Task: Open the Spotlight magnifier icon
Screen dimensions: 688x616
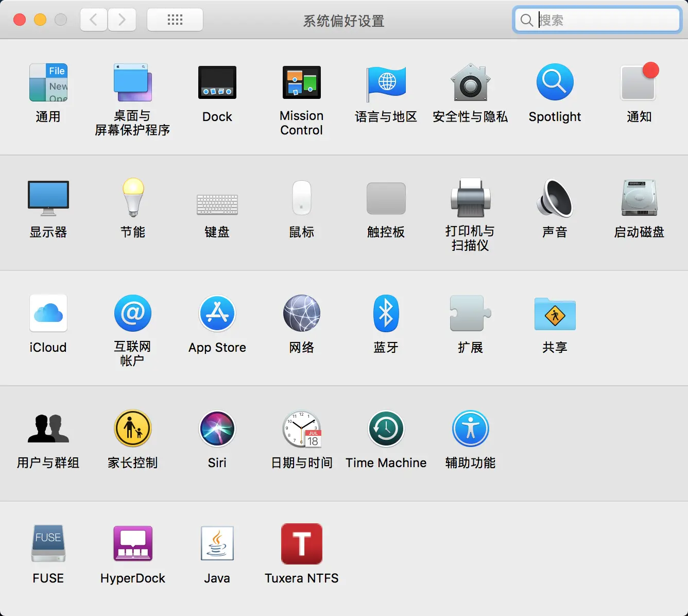Action: click(x=555, y=82)
